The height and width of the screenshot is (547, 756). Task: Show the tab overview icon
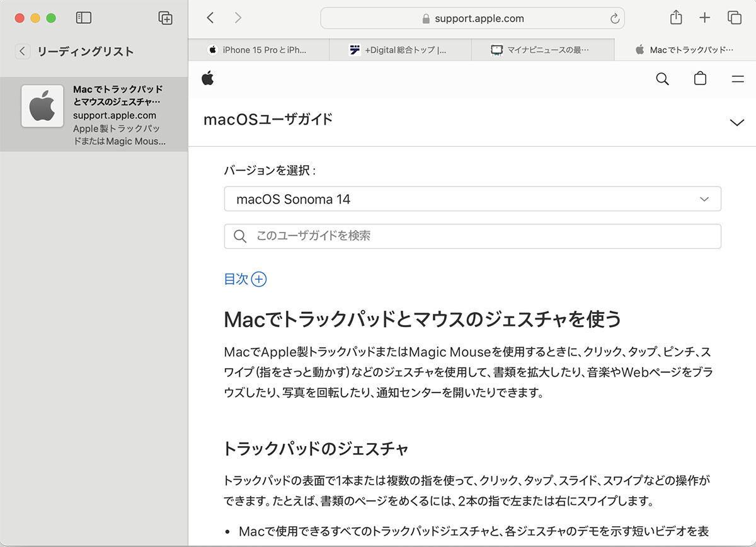tap(735, 18)
